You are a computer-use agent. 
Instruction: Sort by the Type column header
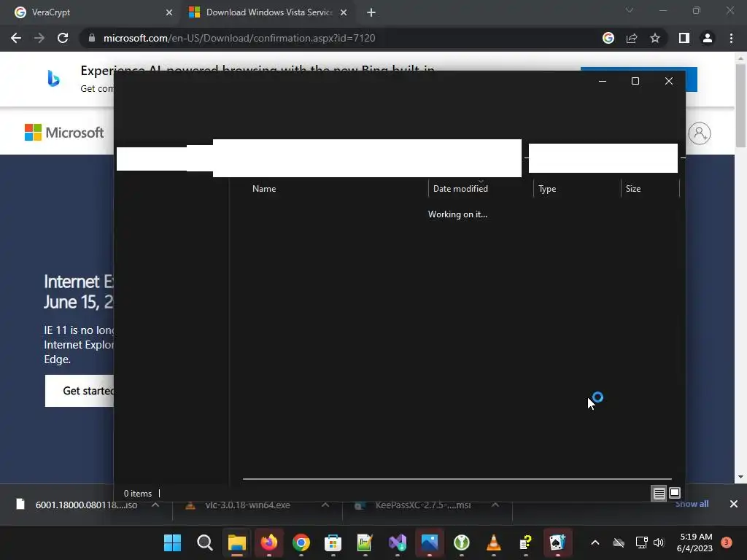547,189
